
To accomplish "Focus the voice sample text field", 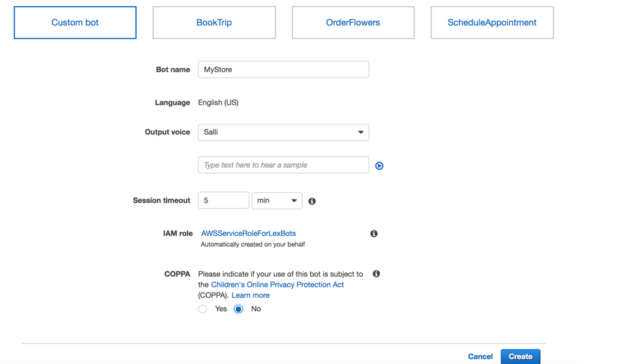I will click(283, 165).
